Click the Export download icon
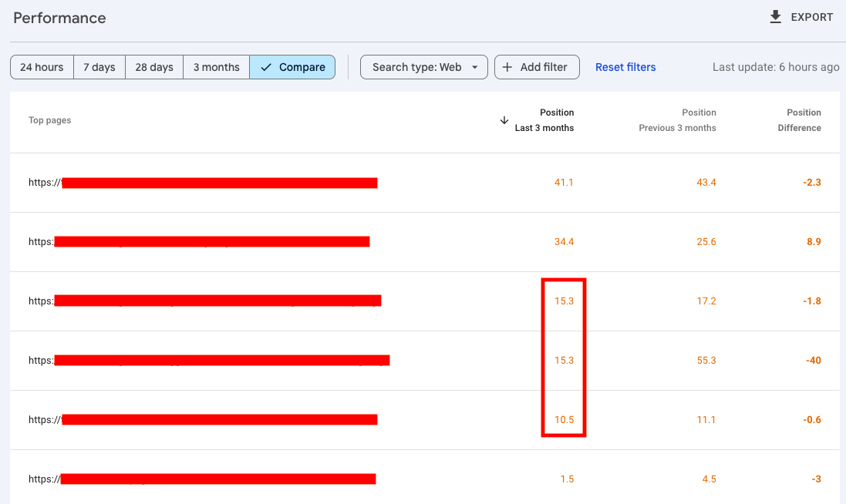846x504 pixels. tap(776, 17)
